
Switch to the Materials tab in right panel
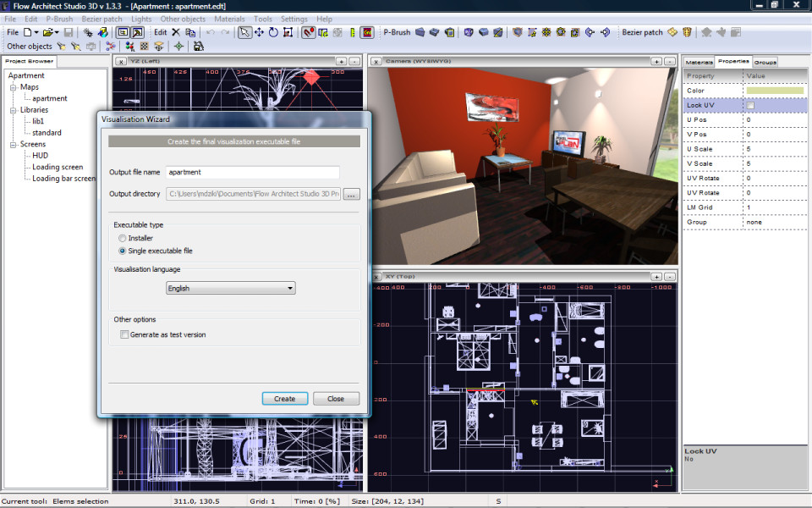(699, 62)
